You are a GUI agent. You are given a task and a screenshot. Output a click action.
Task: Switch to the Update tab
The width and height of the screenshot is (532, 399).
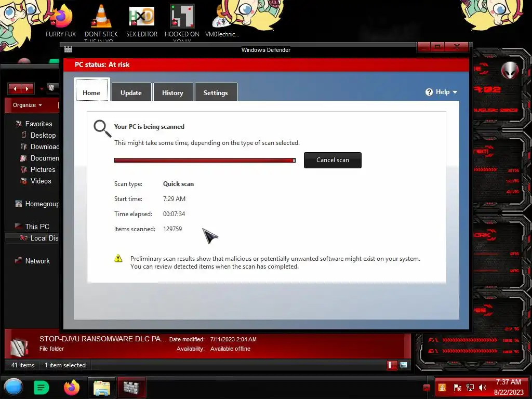click(x=131, y=92)
